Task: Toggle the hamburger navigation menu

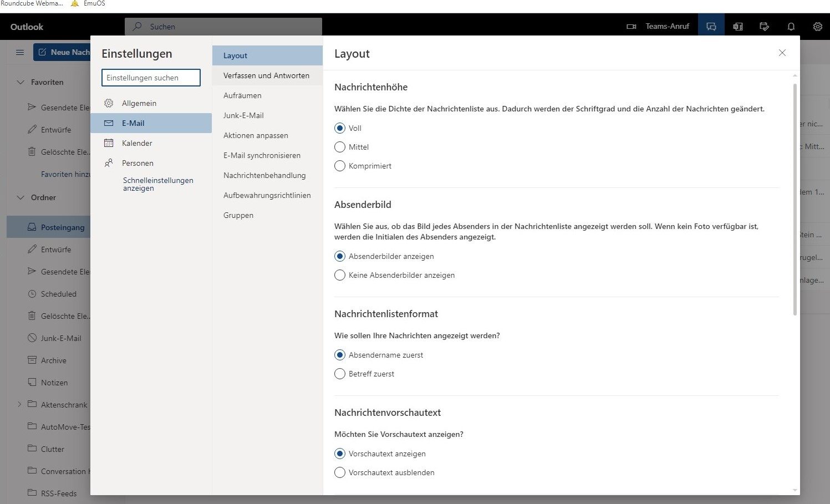Action: point(20,52)
